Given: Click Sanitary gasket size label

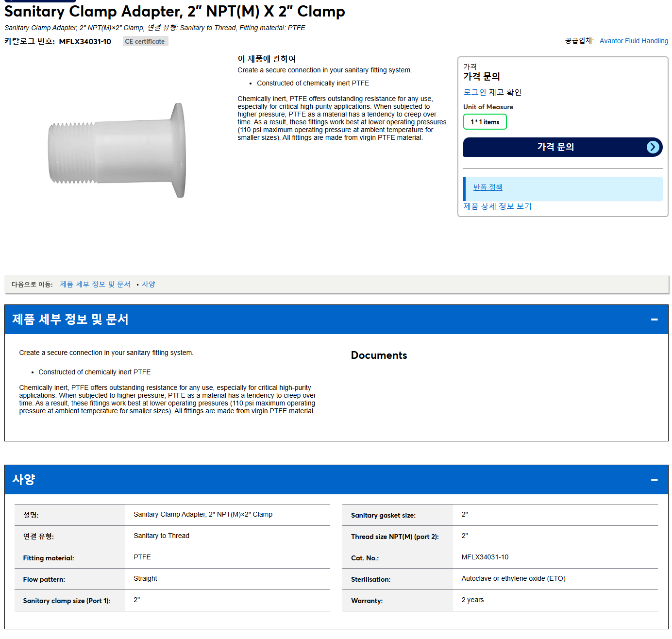Looking at the screenshot, I should point(383,515).
